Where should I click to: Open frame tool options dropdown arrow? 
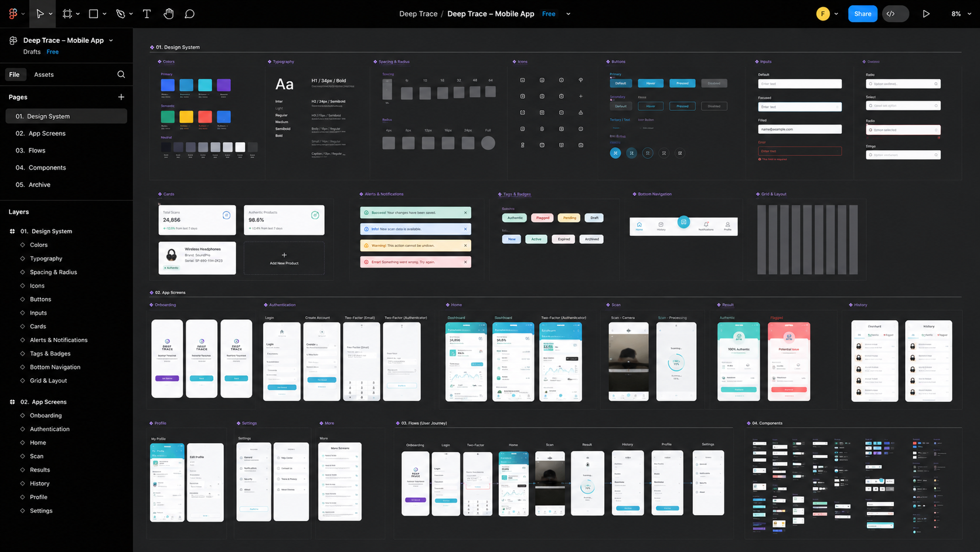pos(78,14)
